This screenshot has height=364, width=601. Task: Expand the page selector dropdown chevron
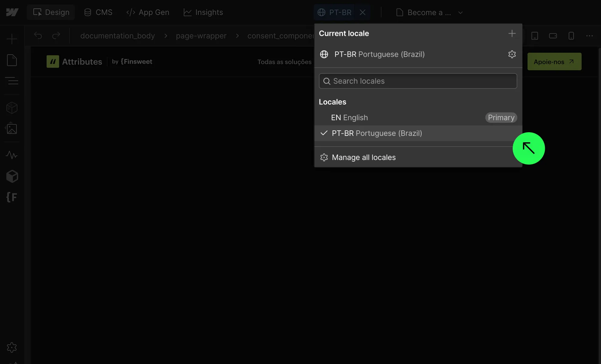460,13
